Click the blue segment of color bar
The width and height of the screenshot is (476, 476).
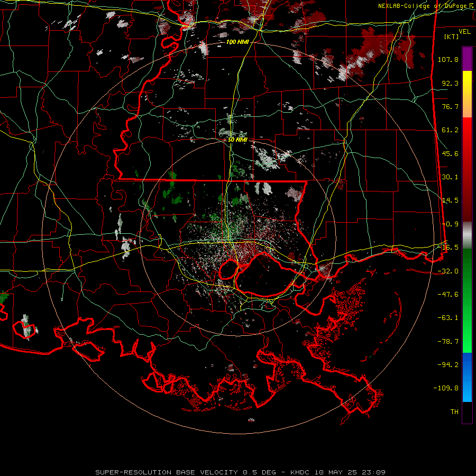[467, 377]
